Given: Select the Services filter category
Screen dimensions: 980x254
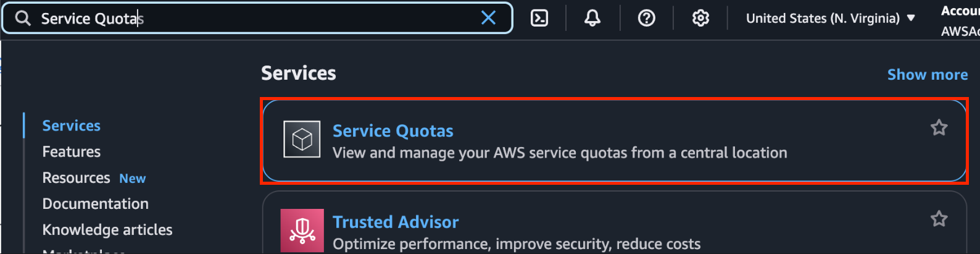Looking at the screenshot, I should coord(71,125).
